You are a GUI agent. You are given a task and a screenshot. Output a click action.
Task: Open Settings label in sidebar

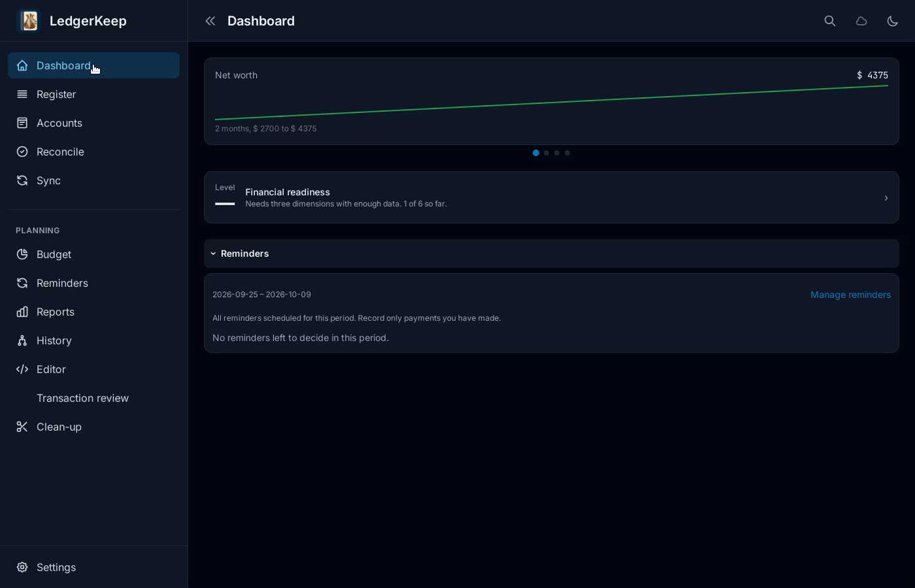click(x=56, y=567)
